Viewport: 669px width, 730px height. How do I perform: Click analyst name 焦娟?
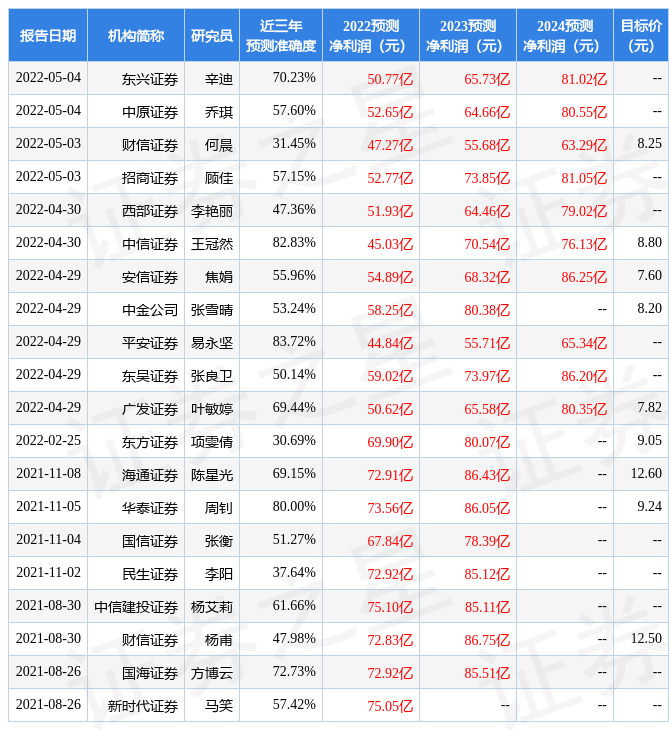[219, 277]
